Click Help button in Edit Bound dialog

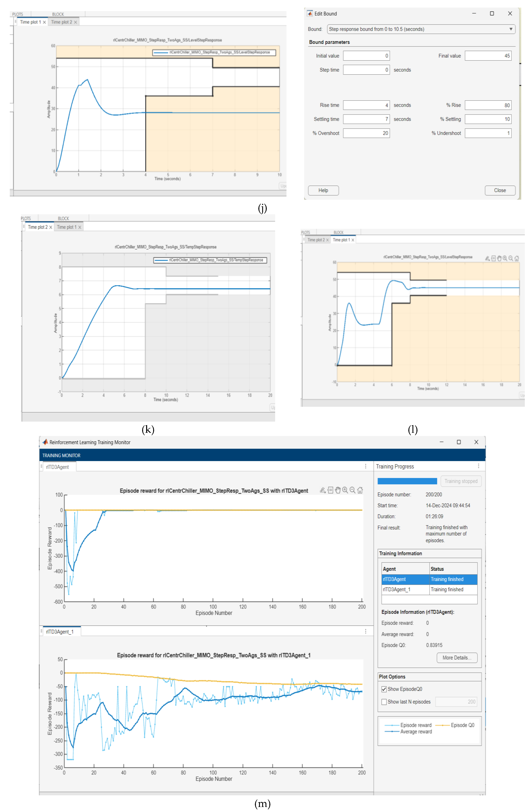[x=323, y=190]
